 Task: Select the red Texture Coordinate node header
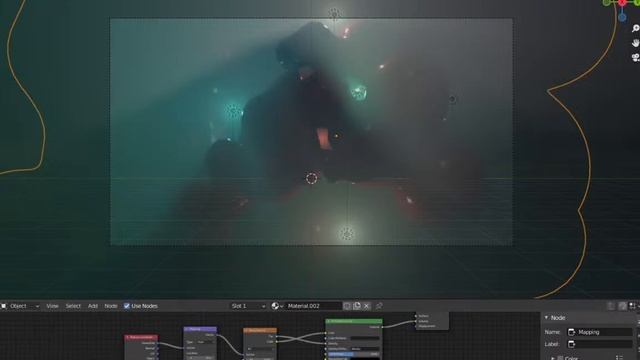tap(141, 337)
